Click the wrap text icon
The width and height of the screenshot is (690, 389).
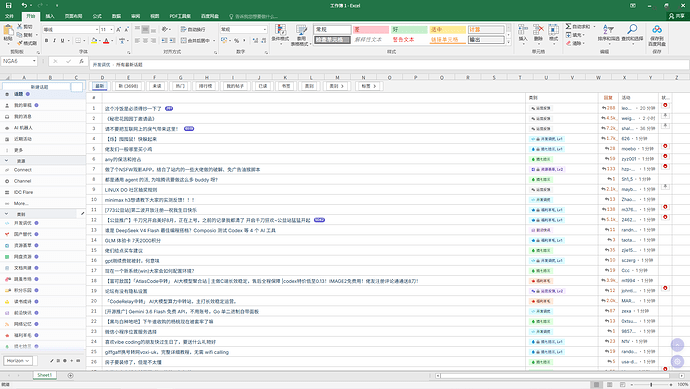coord(184,29)
